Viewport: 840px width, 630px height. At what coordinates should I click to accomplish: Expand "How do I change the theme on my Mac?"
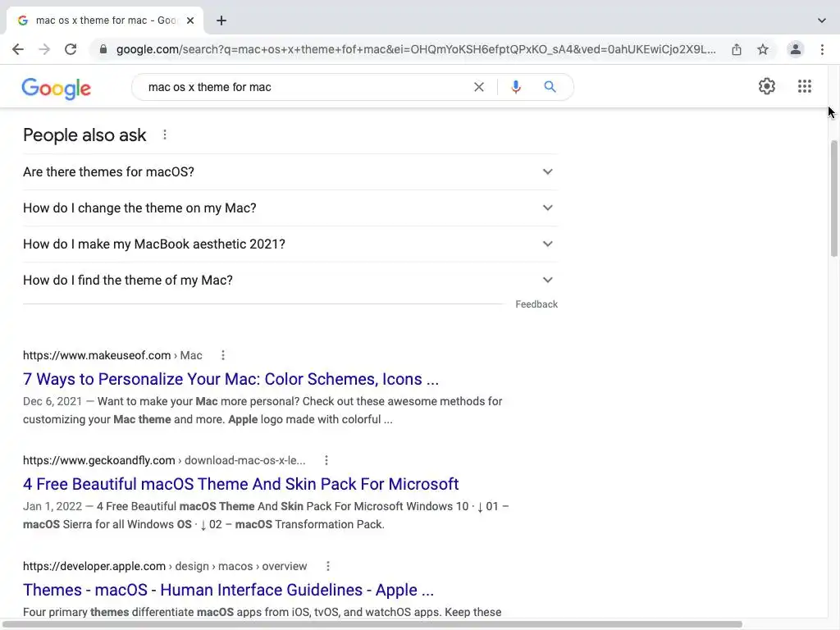547,208
